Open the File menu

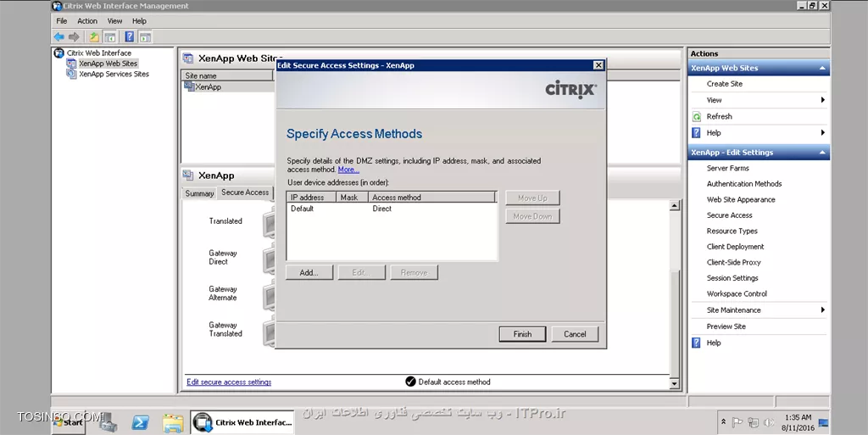pyautogui.click(x=61, y=21)
